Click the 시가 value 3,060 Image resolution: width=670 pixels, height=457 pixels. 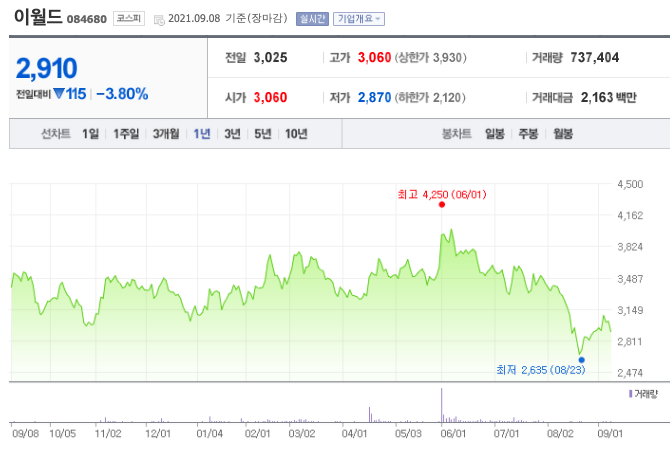click(270, 97)
